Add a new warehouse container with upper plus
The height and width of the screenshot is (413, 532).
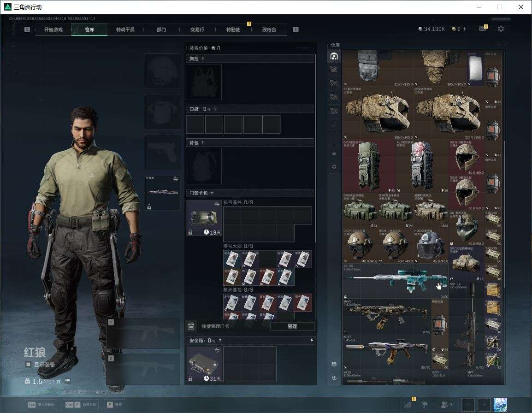coord(334,125)
